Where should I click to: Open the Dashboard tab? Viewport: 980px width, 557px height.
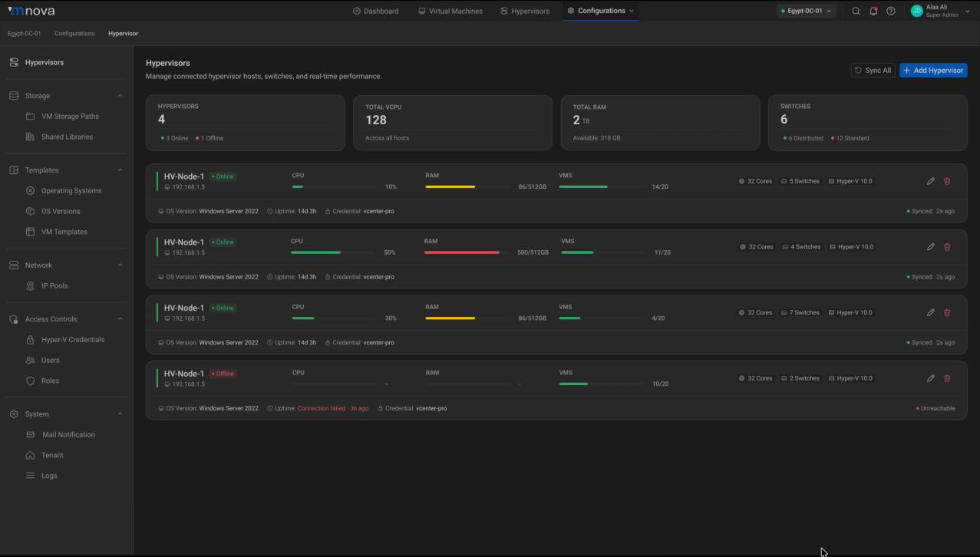[375, 11]
